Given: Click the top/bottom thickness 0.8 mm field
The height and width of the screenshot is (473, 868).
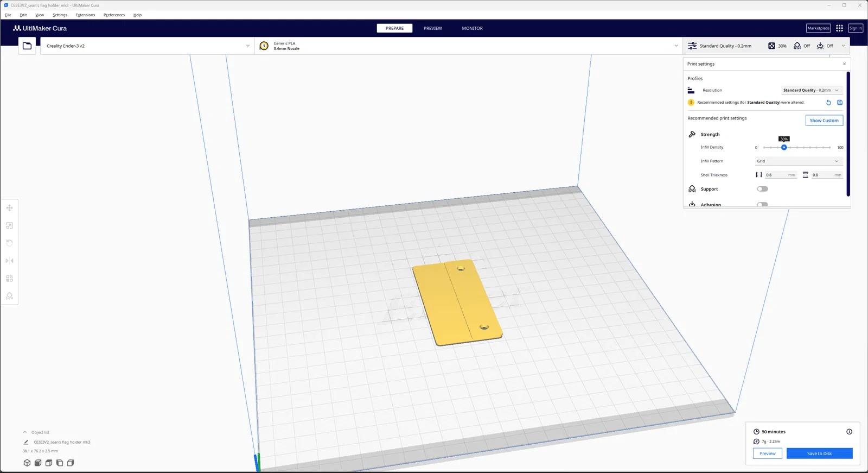Looking at the screenshot, I should click(827, 175).
